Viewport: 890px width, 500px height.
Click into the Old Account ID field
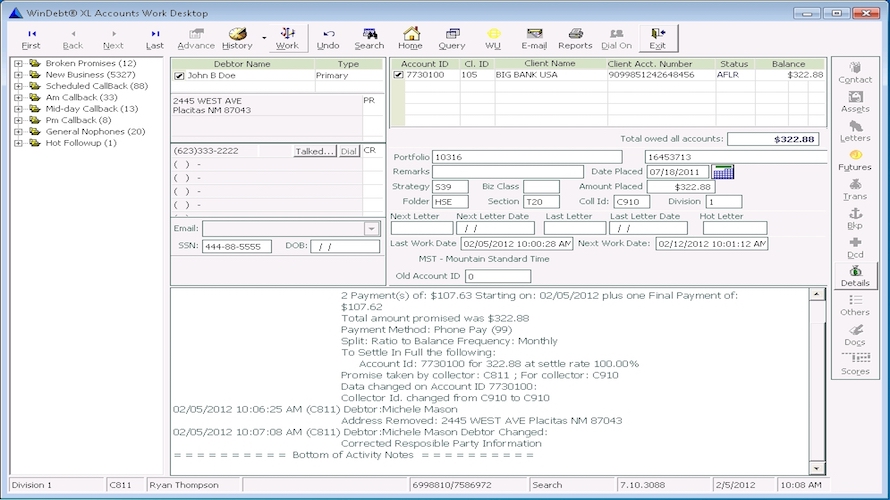point(498,276)
